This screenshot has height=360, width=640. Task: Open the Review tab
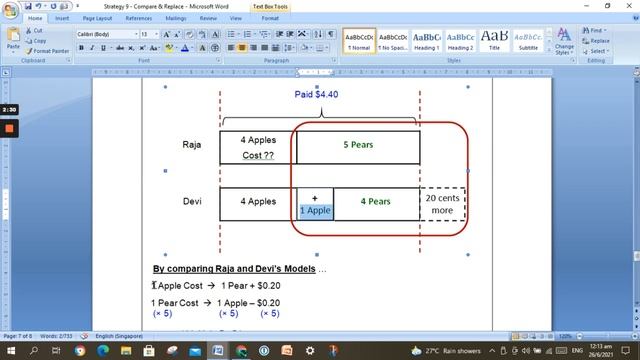pos(208,18)
